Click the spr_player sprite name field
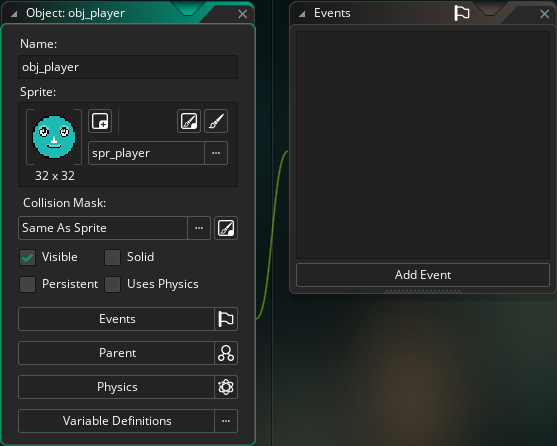557x446 pixels. pyautogui.click(x=146, y=153)
